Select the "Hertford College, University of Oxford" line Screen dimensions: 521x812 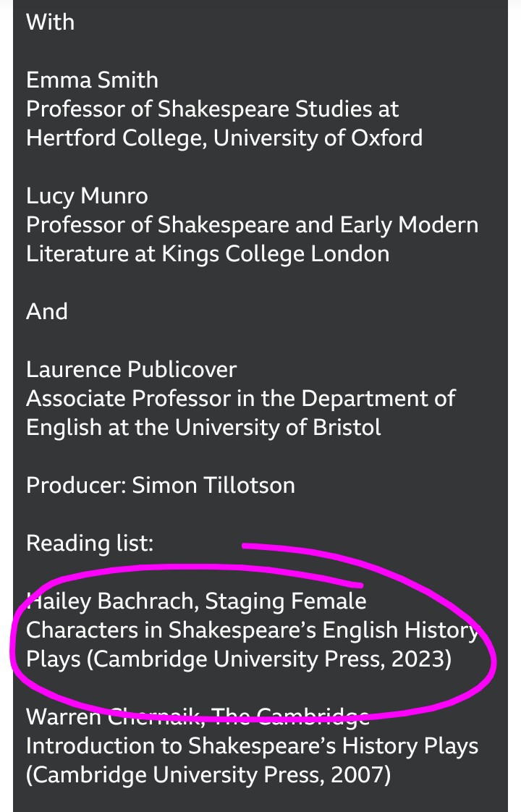(224, 138)
